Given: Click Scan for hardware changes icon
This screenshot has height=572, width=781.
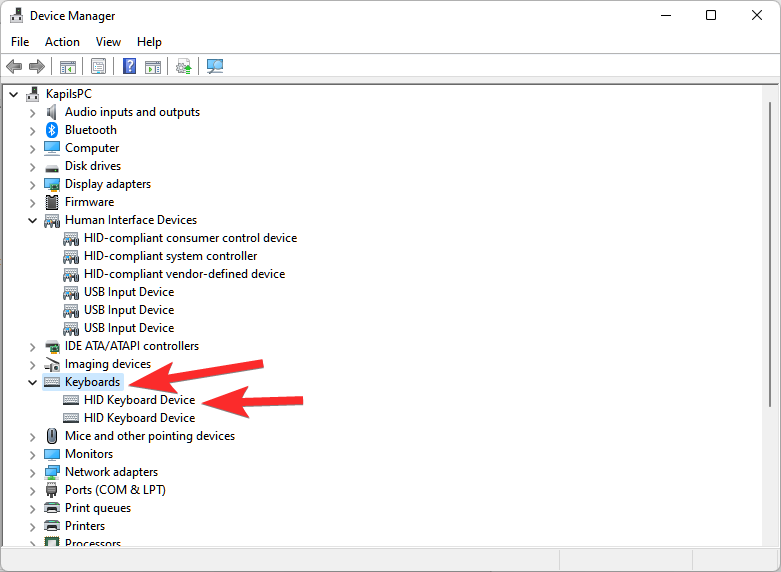Looking at the screenshot, I should point(214,67).
